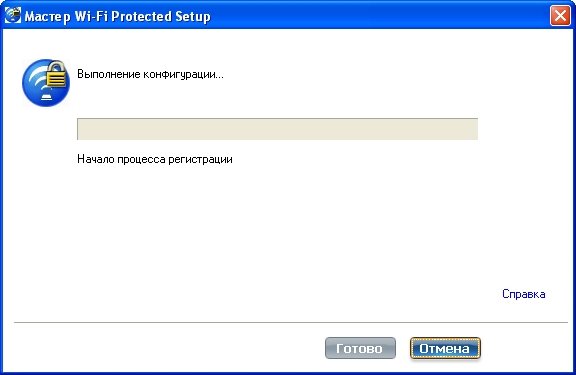The width and height of the screenshot is (576, 375).
Task: Click the word "Setup" in the title bar
Action: tap(193, 17)
